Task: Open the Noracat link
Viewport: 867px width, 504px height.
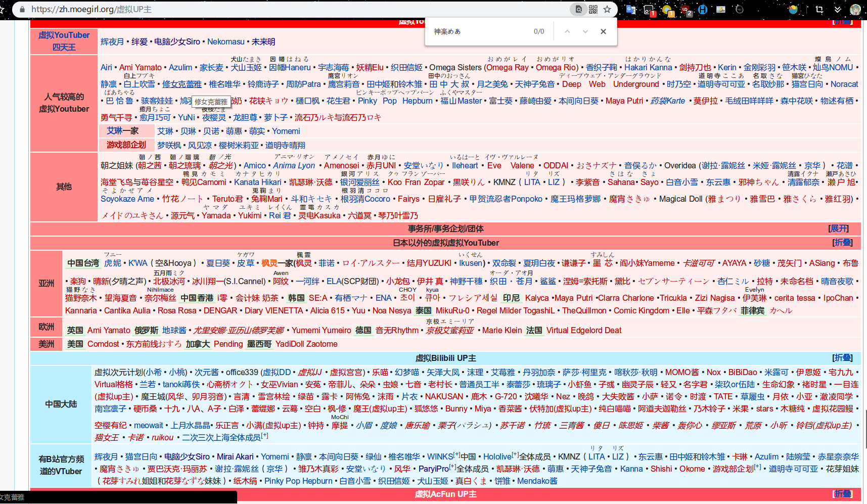Action: pyautogui.click(x=844, y=84)
